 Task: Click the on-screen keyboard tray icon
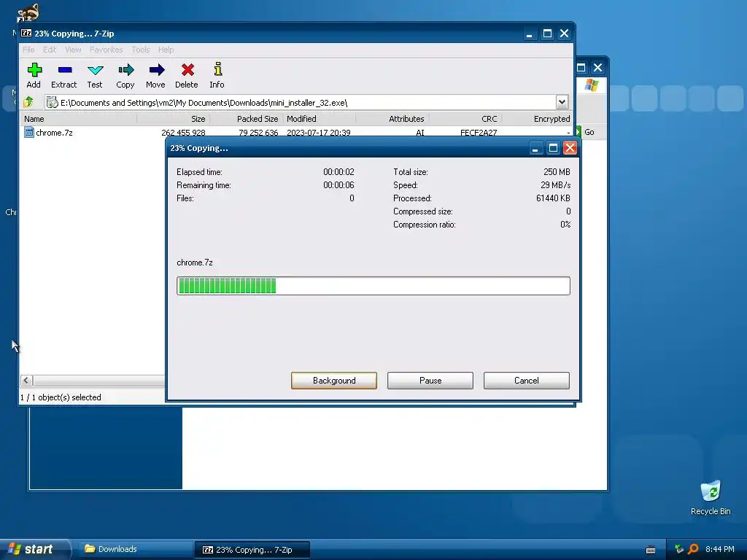click(650, 550)
